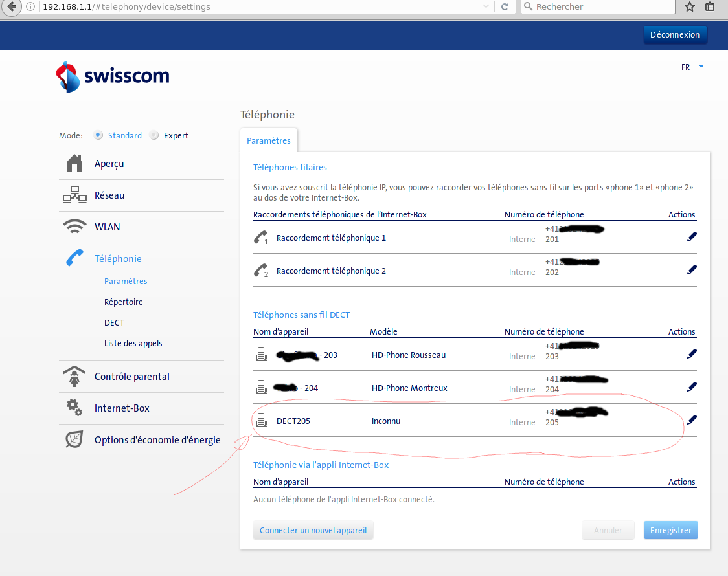Screen dimensions: 728x576
Task: Edit HD-Phone Montreux using its pencil icon
Action: click(692, 386)
